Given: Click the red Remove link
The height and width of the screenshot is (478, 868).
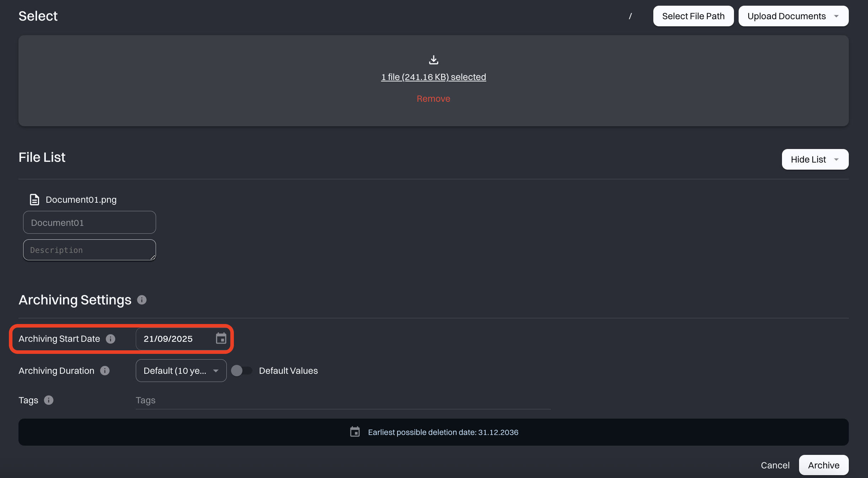Looking at the screenshot, I should (x=433, y=99).
